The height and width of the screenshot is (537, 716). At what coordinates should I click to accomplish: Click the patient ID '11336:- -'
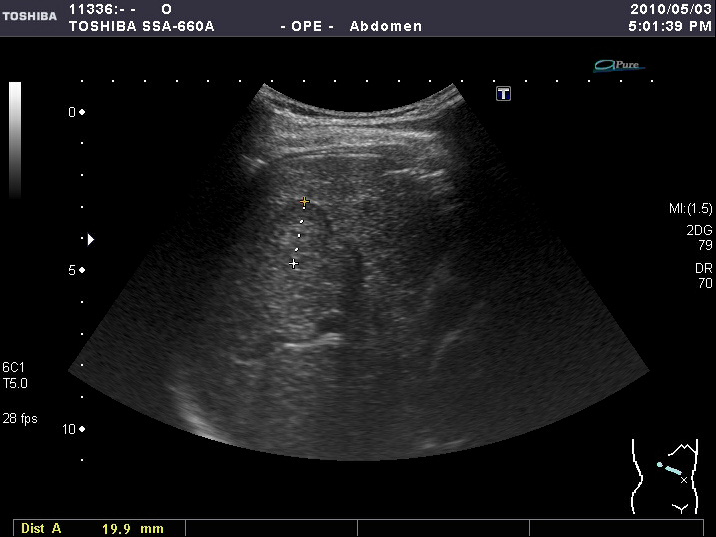102,9
